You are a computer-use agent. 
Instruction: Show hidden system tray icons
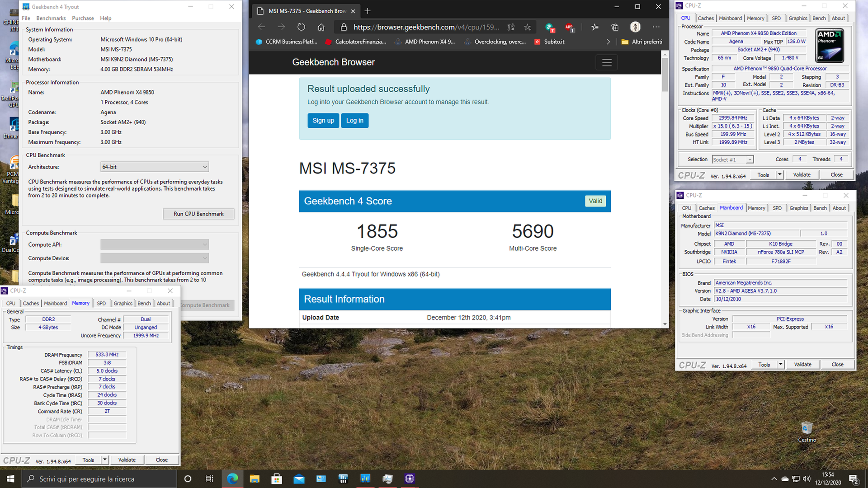coord(774,479)
